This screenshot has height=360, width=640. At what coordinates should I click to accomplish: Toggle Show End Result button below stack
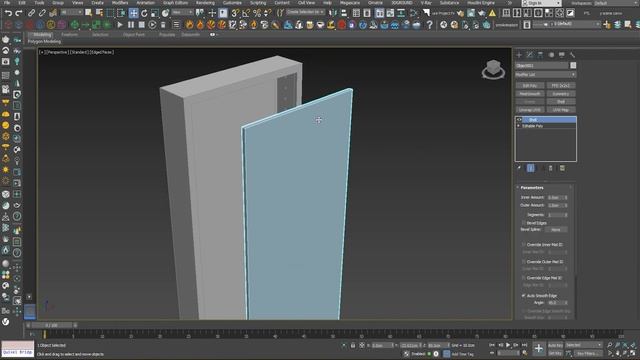coord(530,168)
